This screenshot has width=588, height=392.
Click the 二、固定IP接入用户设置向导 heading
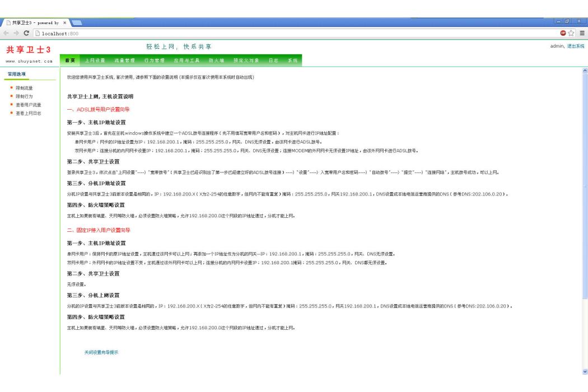coord(99,230)
